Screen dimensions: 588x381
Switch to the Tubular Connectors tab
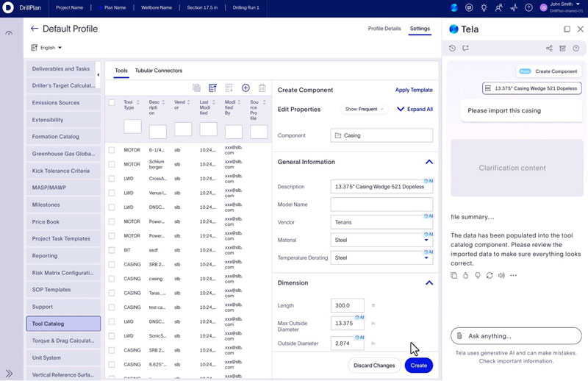point(159,71)
